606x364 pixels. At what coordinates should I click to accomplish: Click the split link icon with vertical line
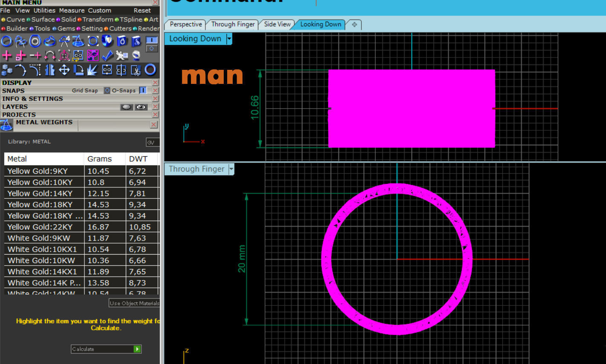click(121, 70)
